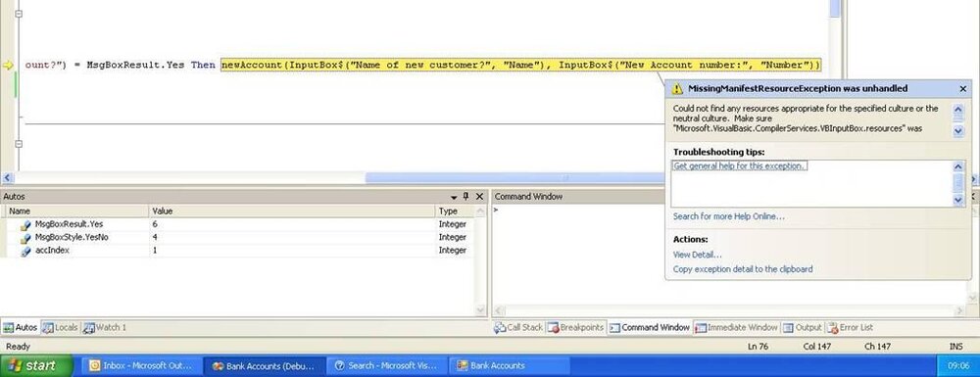Switch to Inbox - Microsoft Outlook taskbar item

click(x=143, y=366)
